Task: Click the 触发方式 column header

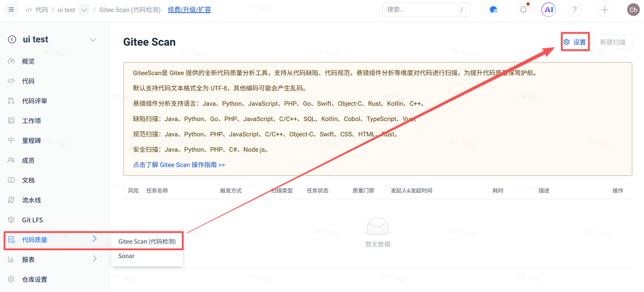Action: point(231,190)
